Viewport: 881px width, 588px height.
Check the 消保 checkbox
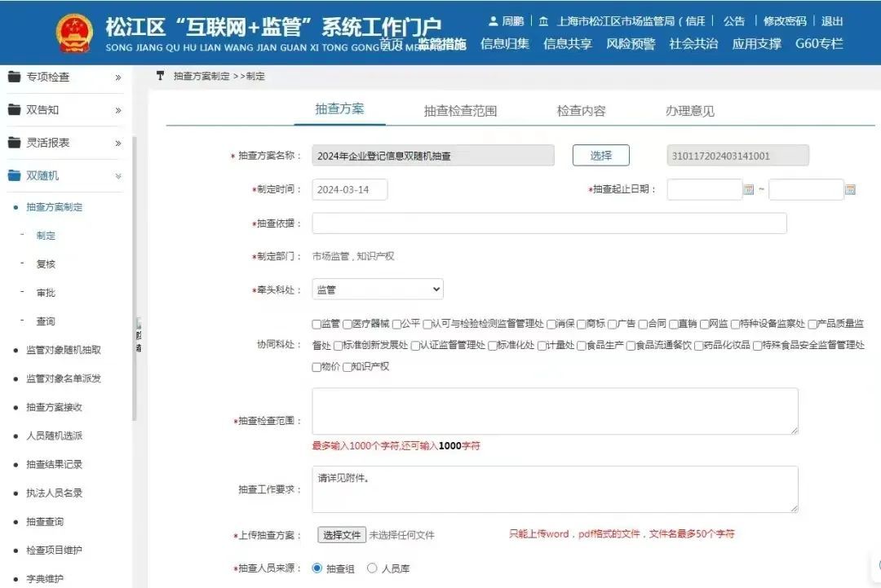(551, 324)
